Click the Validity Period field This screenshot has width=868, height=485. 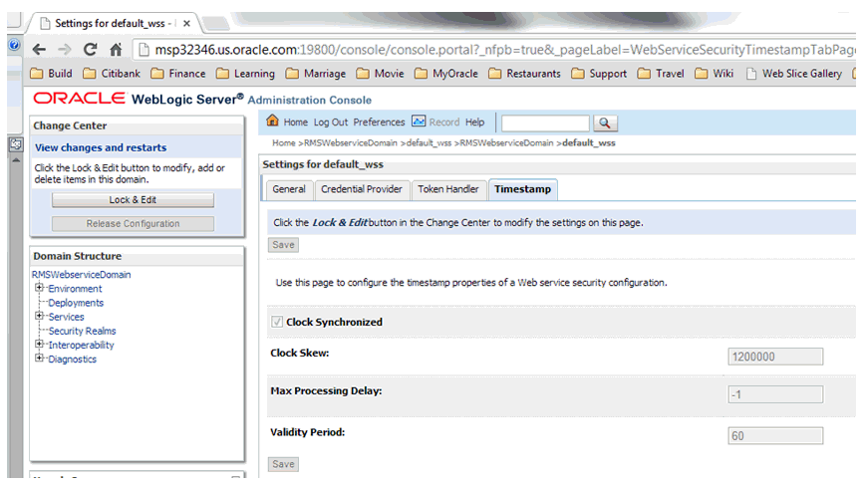click(775, 436)
